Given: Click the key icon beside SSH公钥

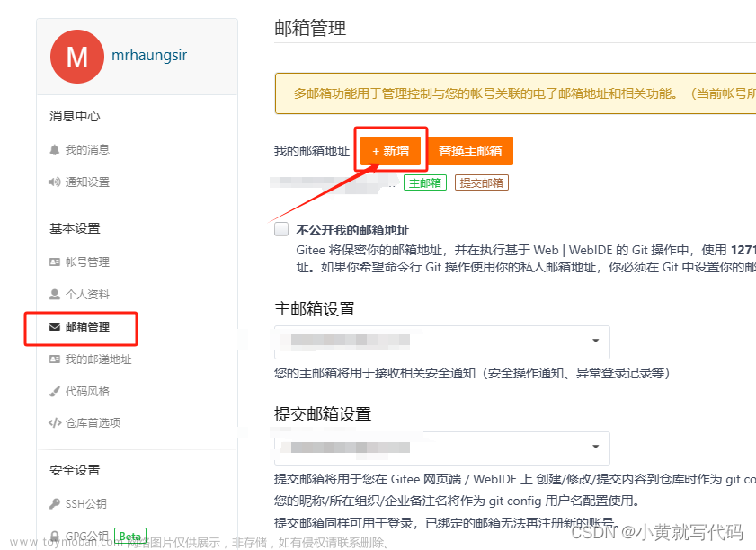Looking at the screenshot, I should coord(55,504).
